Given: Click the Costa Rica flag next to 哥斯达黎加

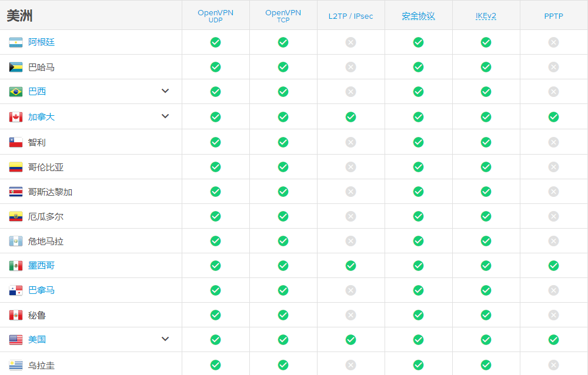Looking at the screenshot, I should coord(16,192).
